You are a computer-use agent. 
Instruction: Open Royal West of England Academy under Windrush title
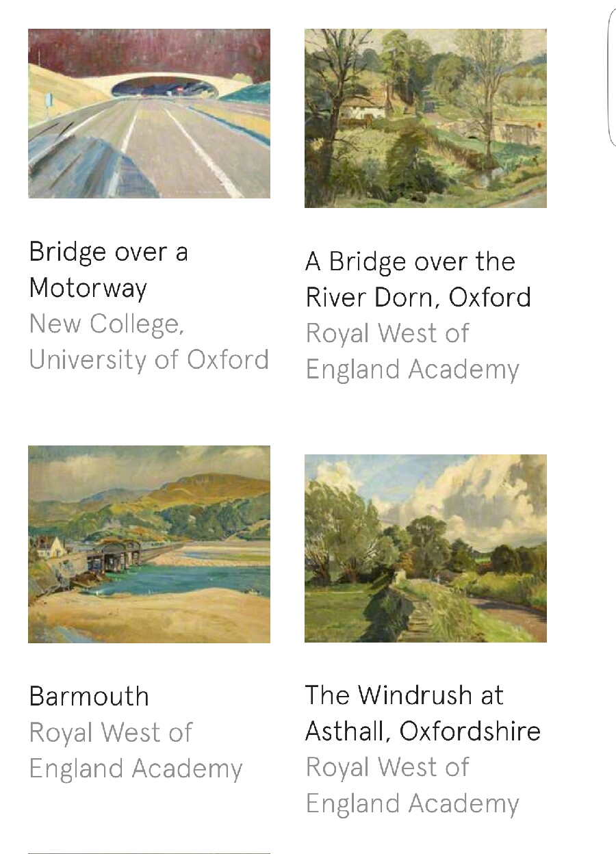click(412, 785)
